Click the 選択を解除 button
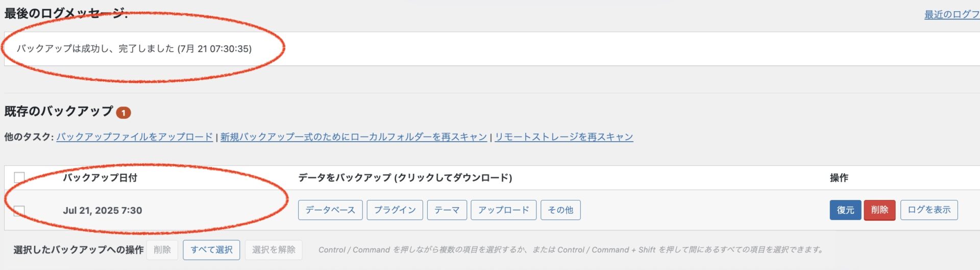The image size is (980, 270). click(274, 250)
